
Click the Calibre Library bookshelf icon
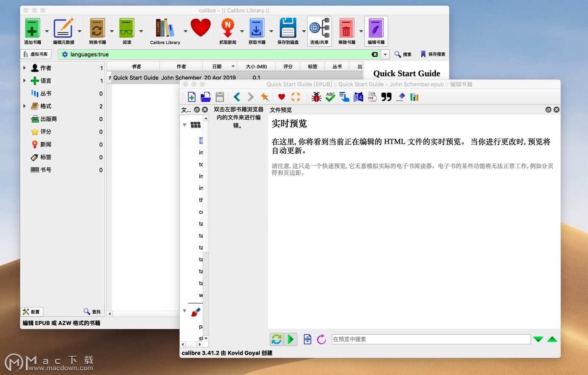[x=165, y=28]
